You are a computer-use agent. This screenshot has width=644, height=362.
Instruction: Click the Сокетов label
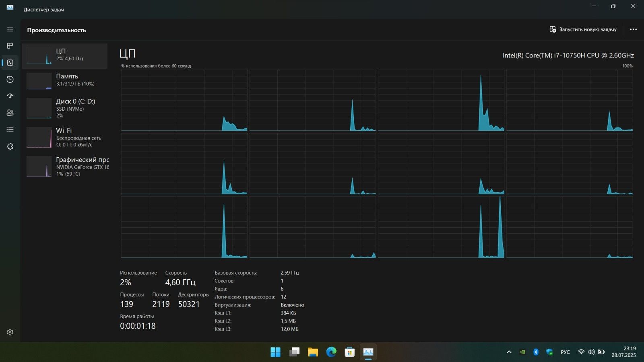click(x=224, y=281)
